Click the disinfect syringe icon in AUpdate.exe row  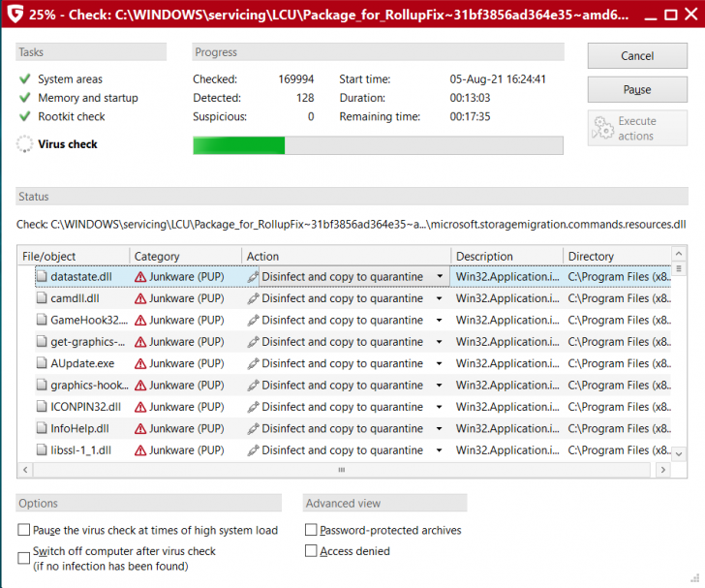point(253,363)
